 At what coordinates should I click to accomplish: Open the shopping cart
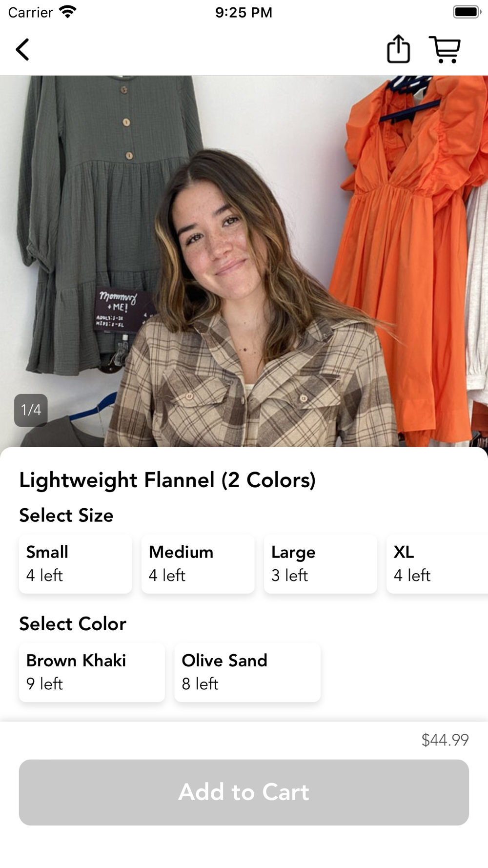click(x=445, y=49)
